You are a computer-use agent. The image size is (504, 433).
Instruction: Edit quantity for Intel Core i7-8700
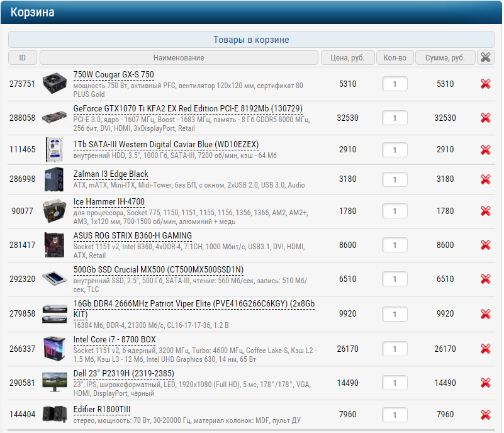coord(395,349)
